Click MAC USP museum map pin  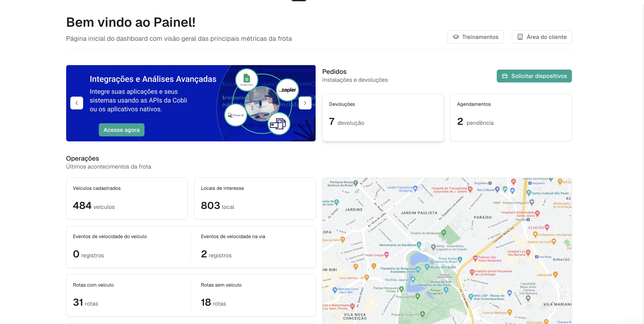pyautogui.click(x=471, y=297)
